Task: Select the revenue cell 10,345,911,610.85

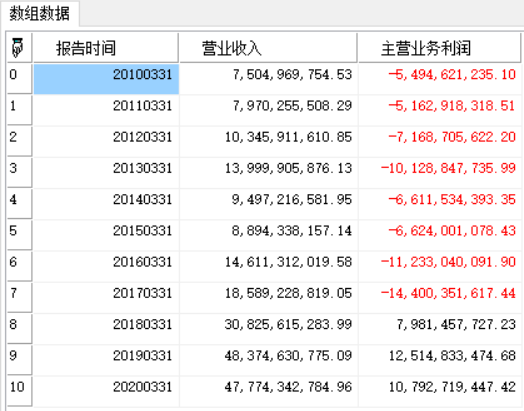Action: (x=269, y=141)
